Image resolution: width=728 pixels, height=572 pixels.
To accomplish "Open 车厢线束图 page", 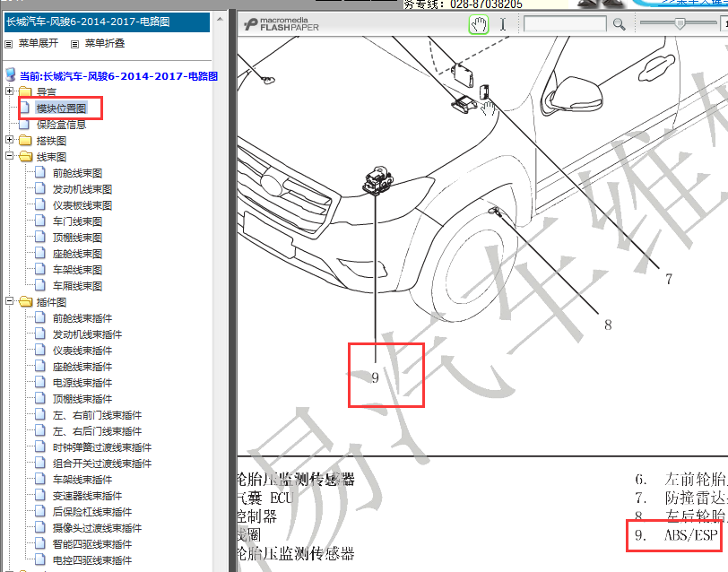I will pyautogui.click(x=77, y=286).
